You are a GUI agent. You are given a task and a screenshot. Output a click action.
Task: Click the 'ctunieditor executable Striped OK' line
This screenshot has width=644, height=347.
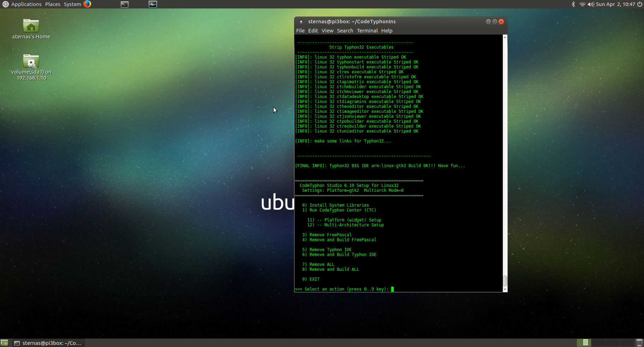click(x=357, y=131)
